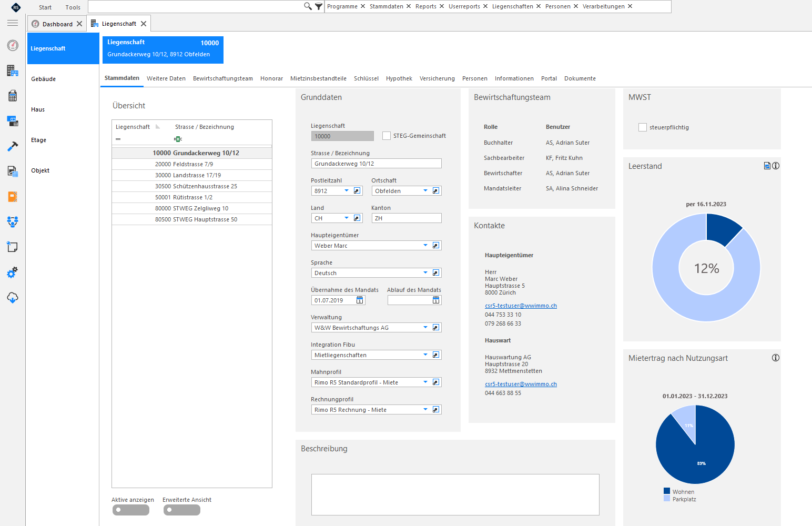
Task: Open the calculator module in the sidebar
Action: [13, 96]
